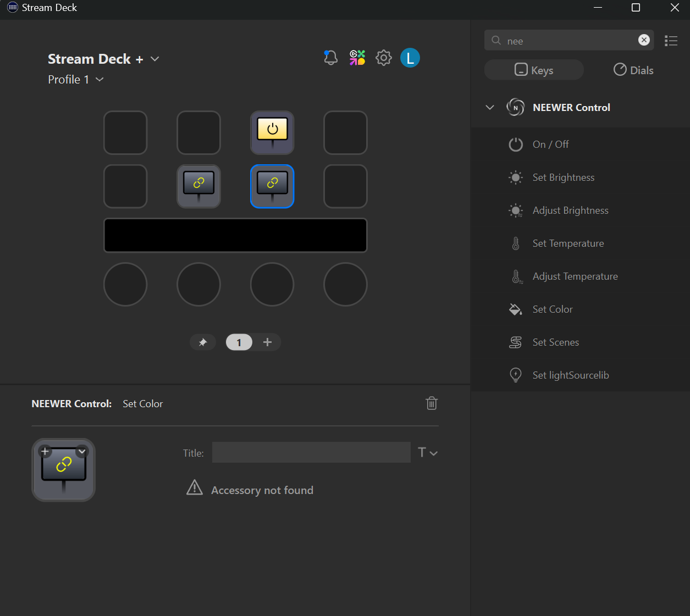Click the large key icon preview

pyautogui.click(x=63, y=470)
